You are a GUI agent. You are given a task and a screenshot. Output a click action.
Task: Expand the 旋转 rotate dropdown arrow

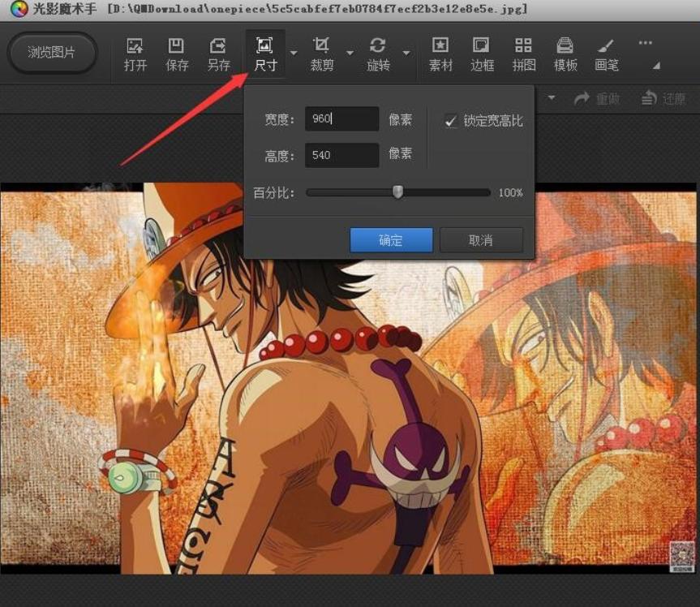(406, 53)
